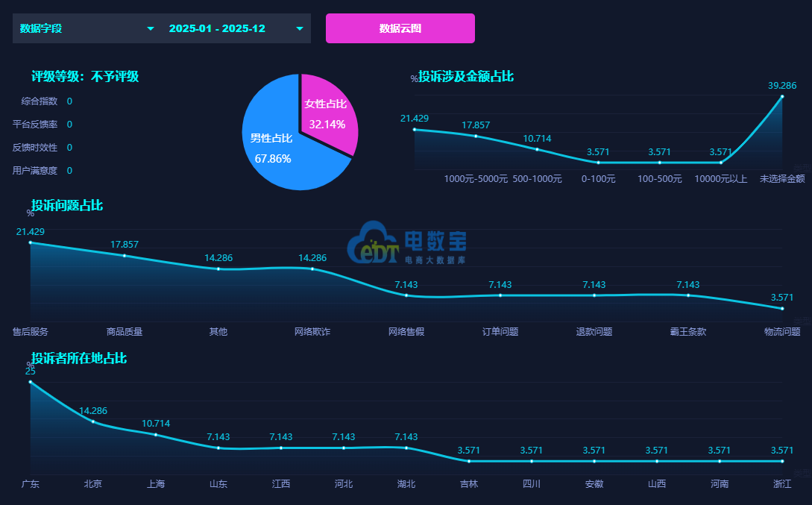Viewport: 812px width, 505px height.
Task: Expand the 2025-01 - 2025-12 date range selector
Action: [x=231, y=28]
